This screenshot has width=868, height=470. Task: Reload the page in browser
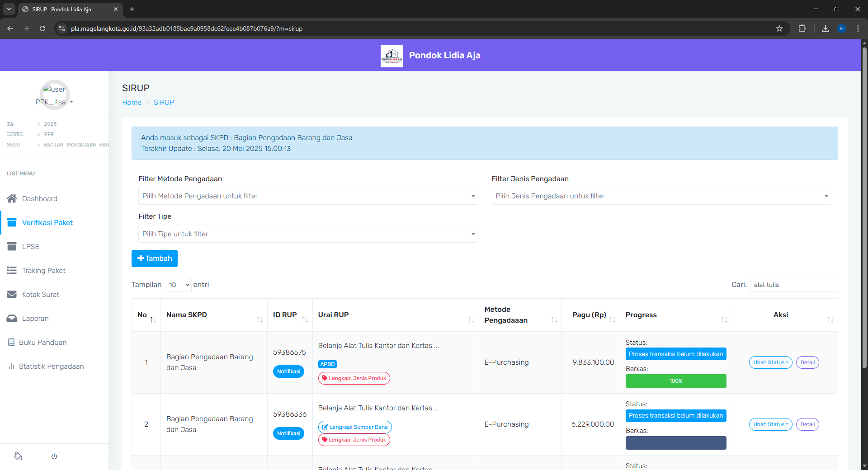pyautogui.click(x=42, y=28)
